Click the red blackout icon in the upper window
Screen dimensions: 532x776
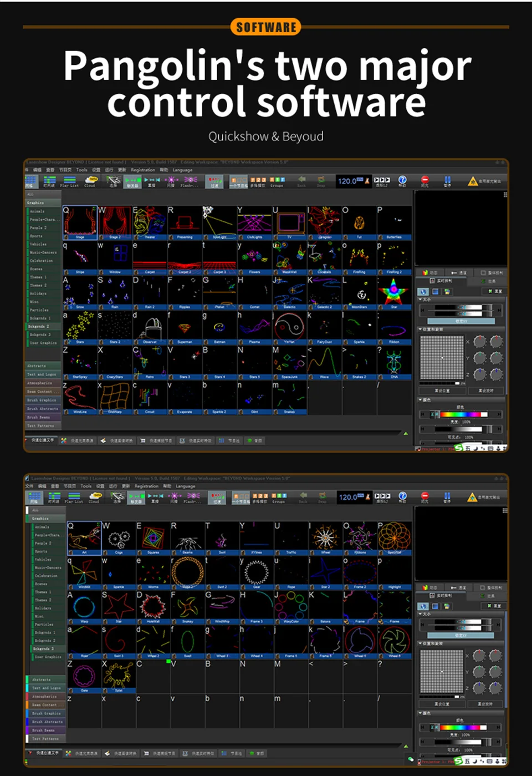pos(424,181)
